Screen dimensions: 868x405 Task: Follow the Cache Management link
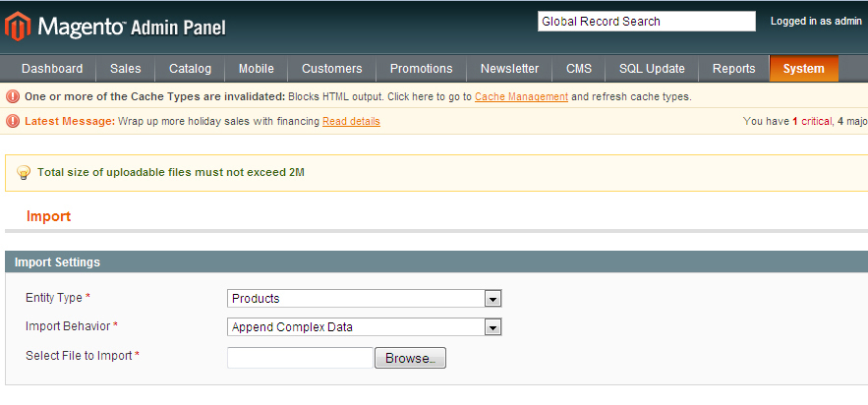point(521,96)
